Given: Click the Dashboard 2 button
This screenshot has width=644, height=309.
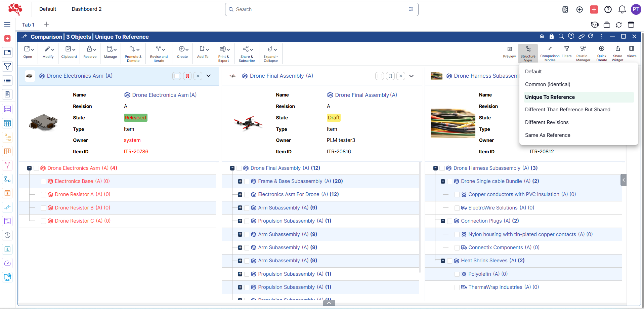Looking at the screenshot, I should point(86,9).
